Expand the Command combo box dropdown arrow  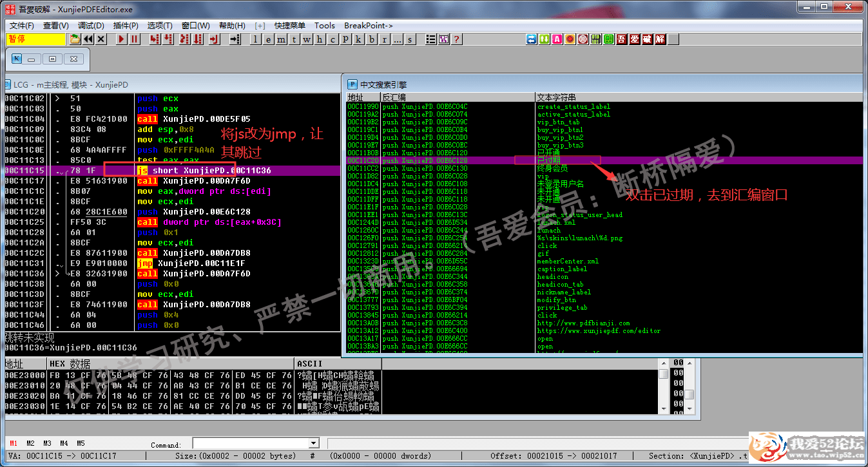[314, 443]
